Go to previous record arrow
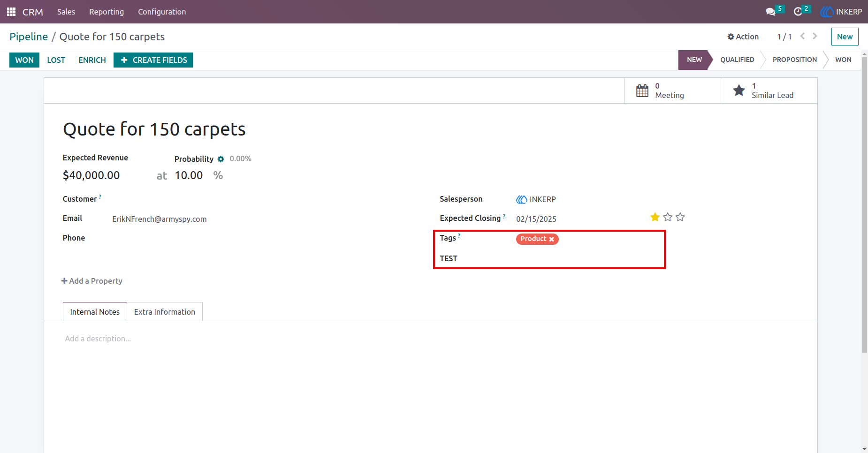Screen dimensions: 868x453 (803, 36)
